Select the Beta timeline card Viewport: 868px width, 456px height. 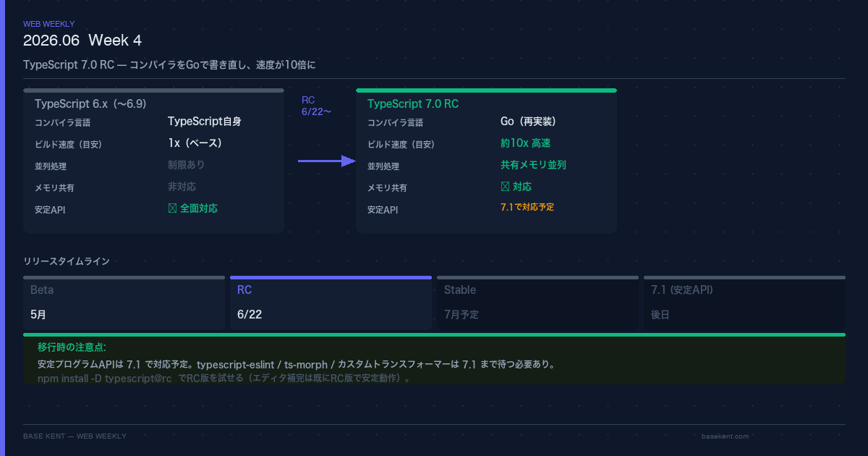[124, 303]
